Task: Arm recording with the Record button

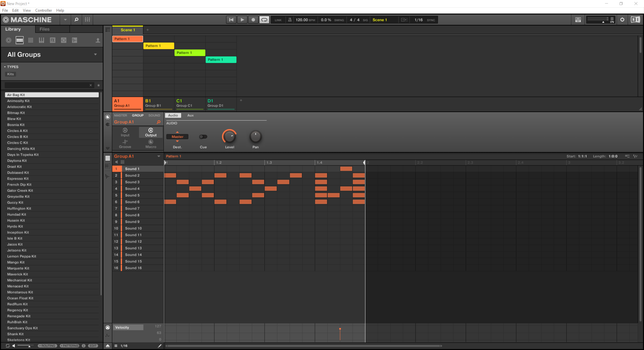Action: tap(253, 20)
